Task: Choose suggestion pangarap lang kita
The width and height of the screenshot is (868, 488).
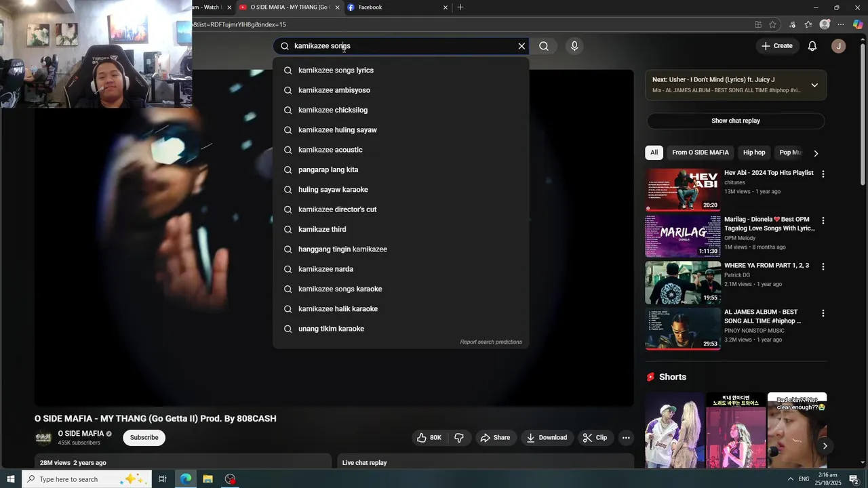Action: (401, 169)
